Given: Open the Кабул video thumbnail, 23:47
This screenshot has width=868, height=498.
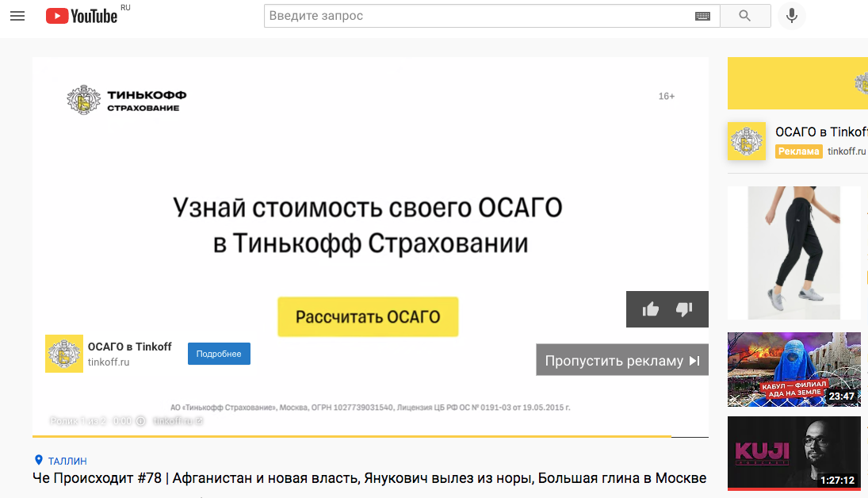Looking at the screenshot, I should coord(793,370).
